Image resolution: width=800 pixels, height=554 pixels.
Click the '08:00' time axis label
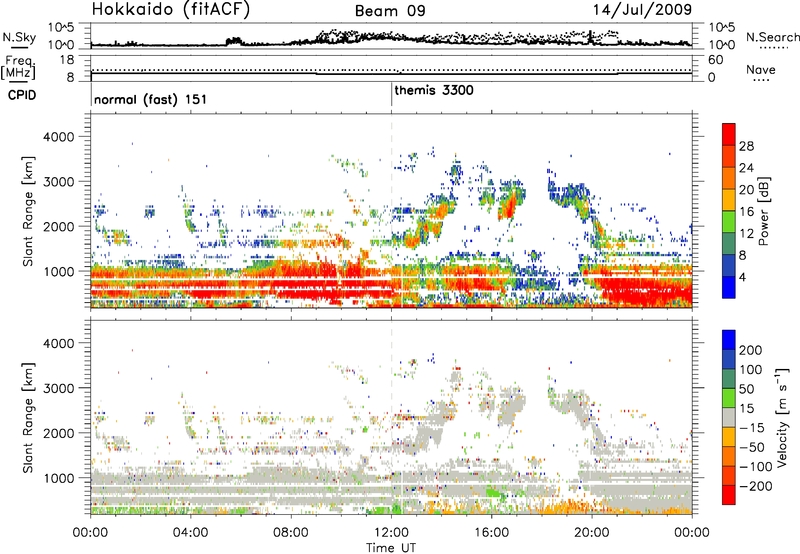(x=291, y=533)
